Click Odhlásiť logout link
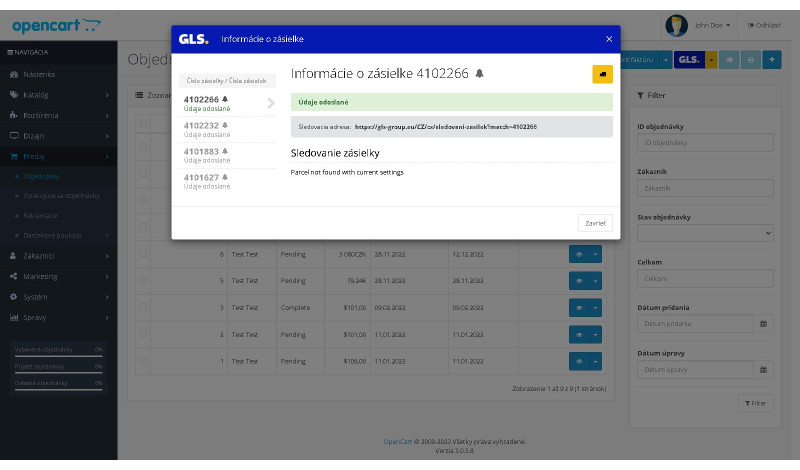800x470 pixels. click(764, 25)
